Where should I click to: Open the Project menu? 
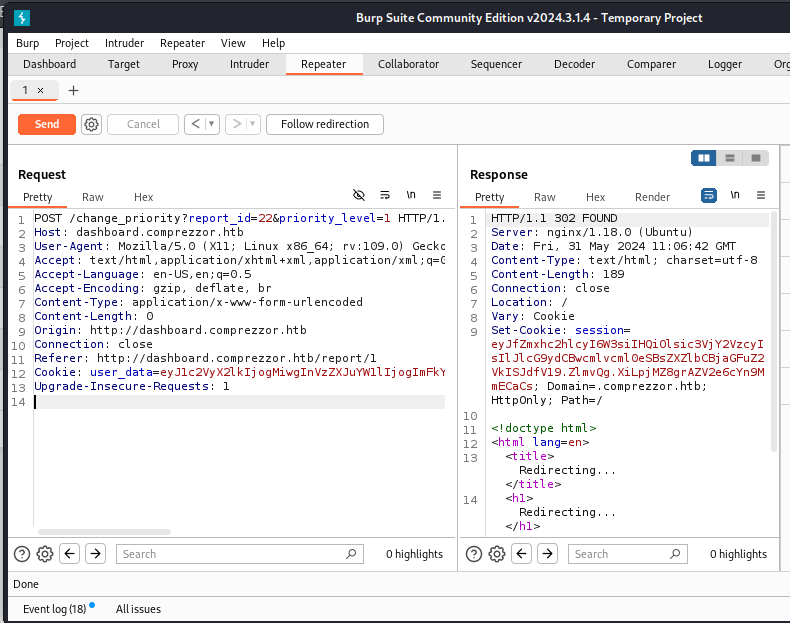[x=72, y=43]
